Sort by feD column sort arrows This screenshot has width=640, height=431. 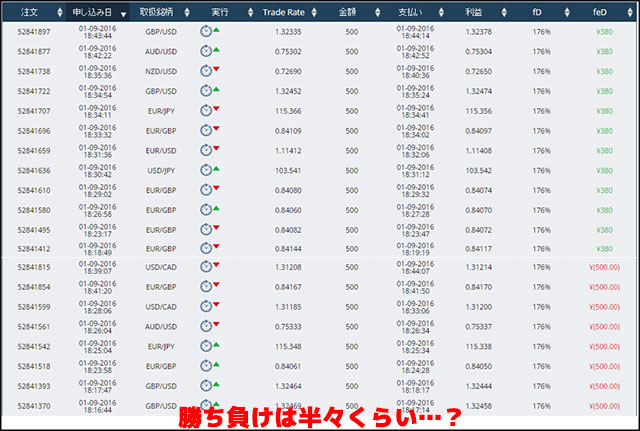click(630, 13)
